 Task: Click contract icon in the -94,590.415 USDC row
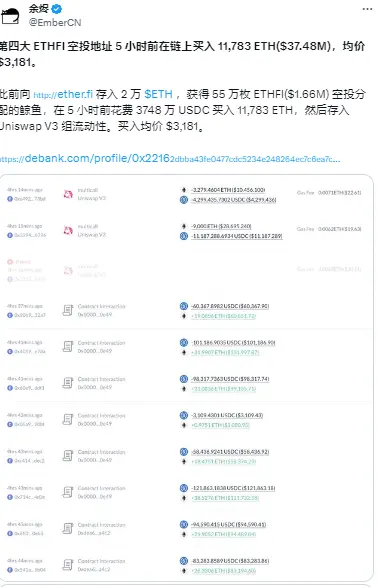(x=68, y=528)
